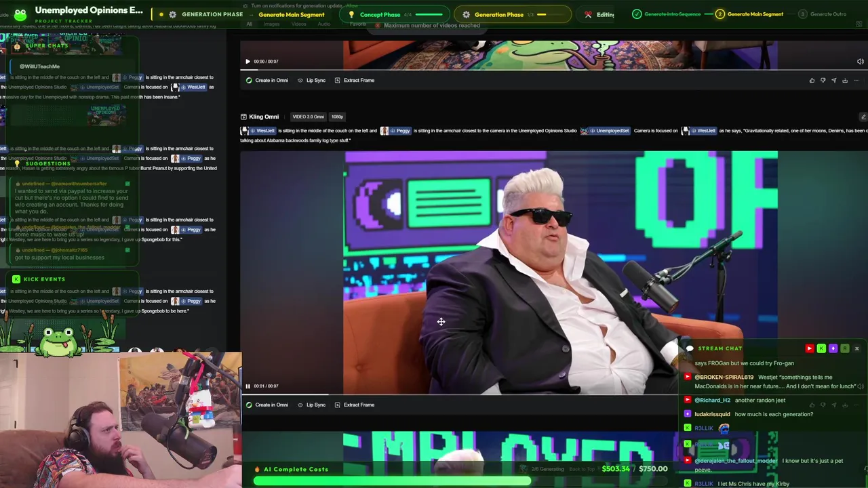
Task: Click Lip Sync under top video
Action: tap(312, 80)
